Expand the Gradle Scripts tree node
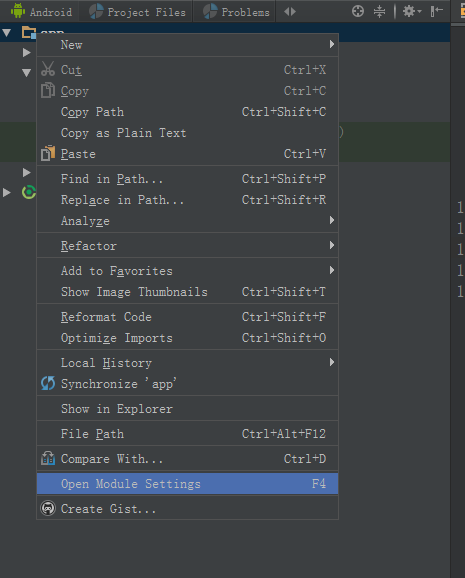 [7, 192]
